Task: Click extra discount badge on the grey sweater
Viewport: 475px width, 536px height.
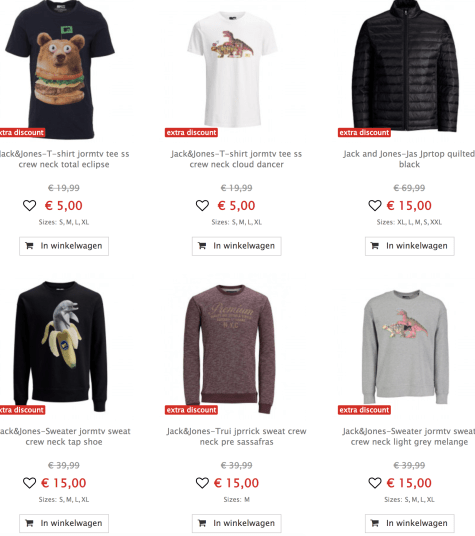Action: (x=364, y=410)
